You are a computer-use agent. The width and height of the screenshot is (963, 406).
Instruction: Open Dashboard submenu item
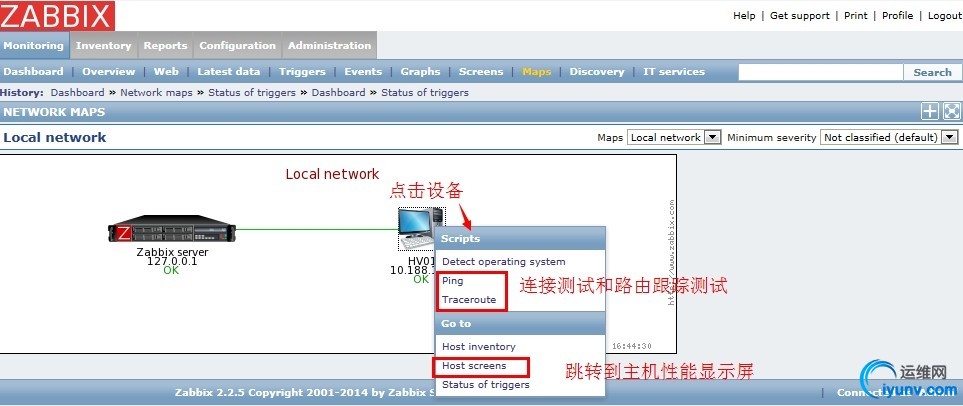click(33, 72)
